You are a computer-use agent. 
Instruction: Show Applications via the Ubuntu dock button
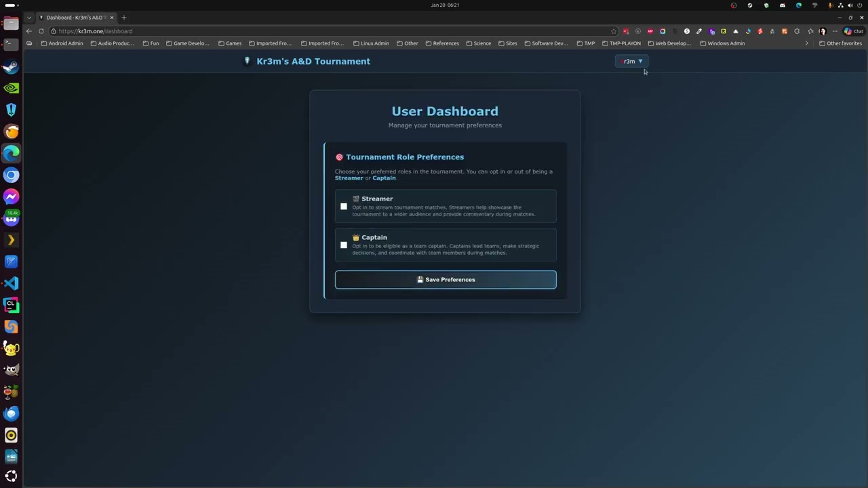(11, 476)
